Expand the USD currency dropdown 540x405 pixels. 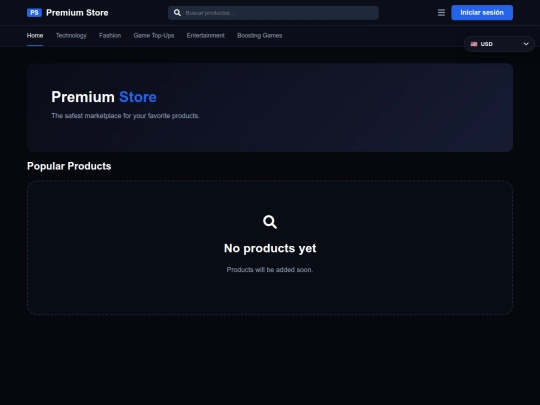(x=499, y=44)
